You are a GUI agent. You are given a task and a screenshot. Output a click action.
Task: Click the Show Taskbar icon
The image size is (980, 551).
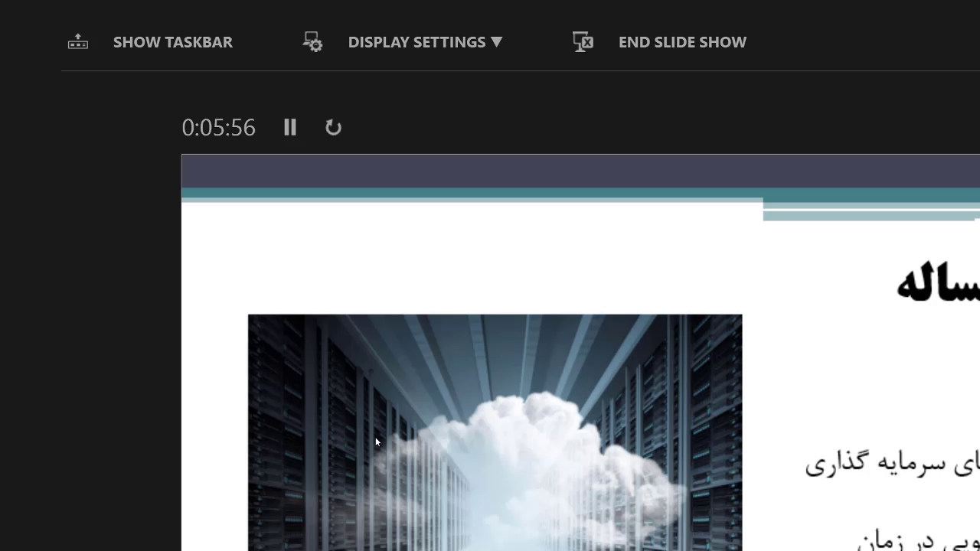[78, 42]
